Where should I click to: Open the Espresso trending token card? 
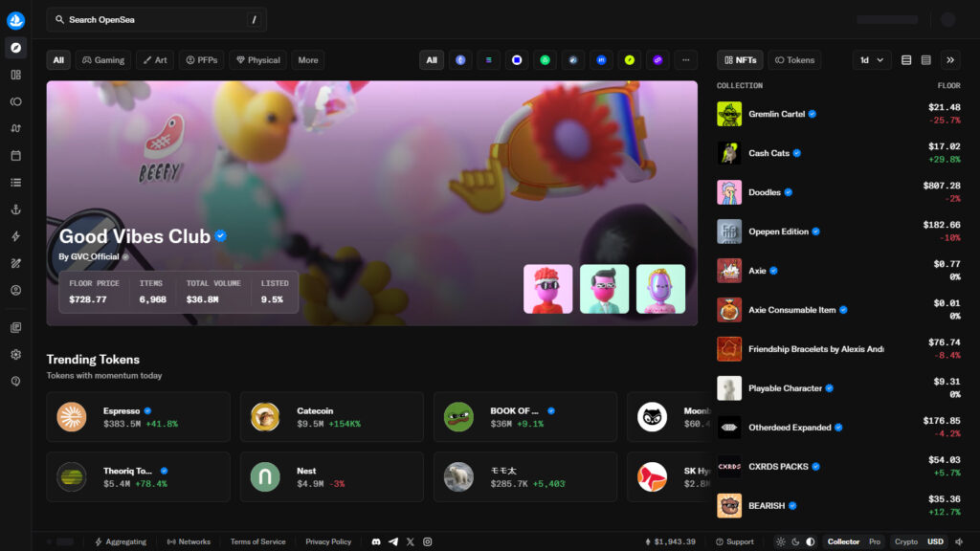point(138,417)
